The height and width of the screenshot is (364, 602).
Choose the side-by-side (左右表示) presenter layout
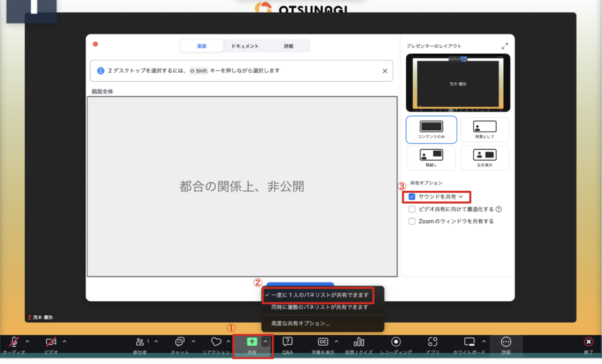pyautogui.click(x=484, y=158)
